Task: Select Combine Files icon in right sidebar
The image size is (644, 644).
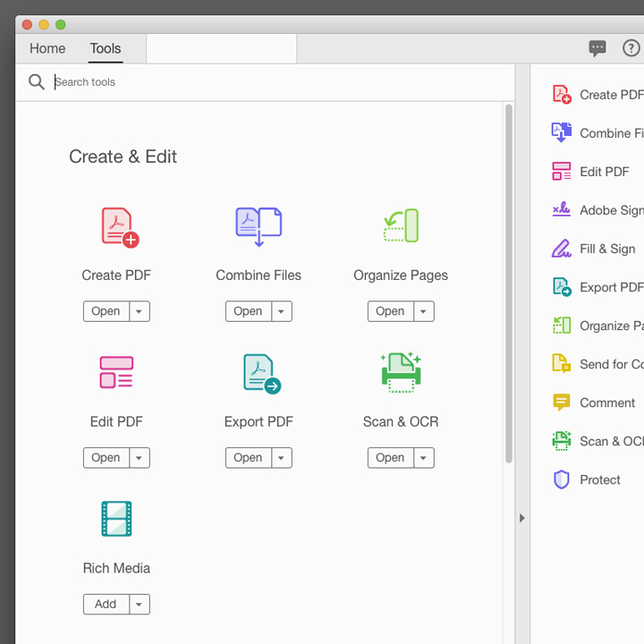Action: click(562, 132)
